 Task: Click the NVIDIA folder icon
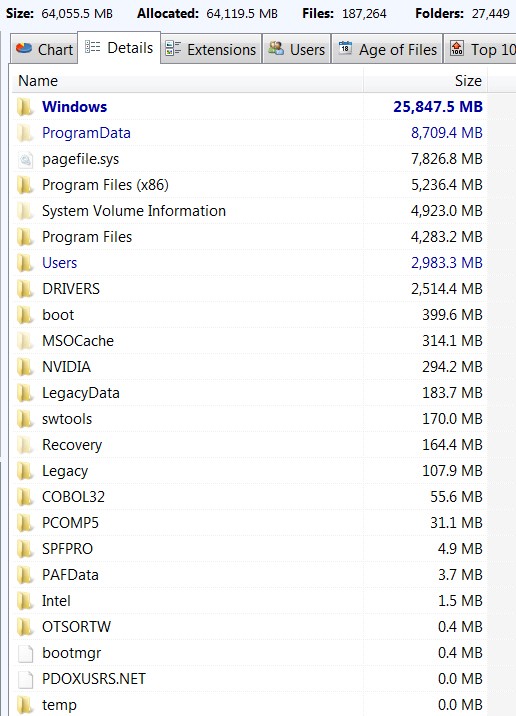coord(25,367)
